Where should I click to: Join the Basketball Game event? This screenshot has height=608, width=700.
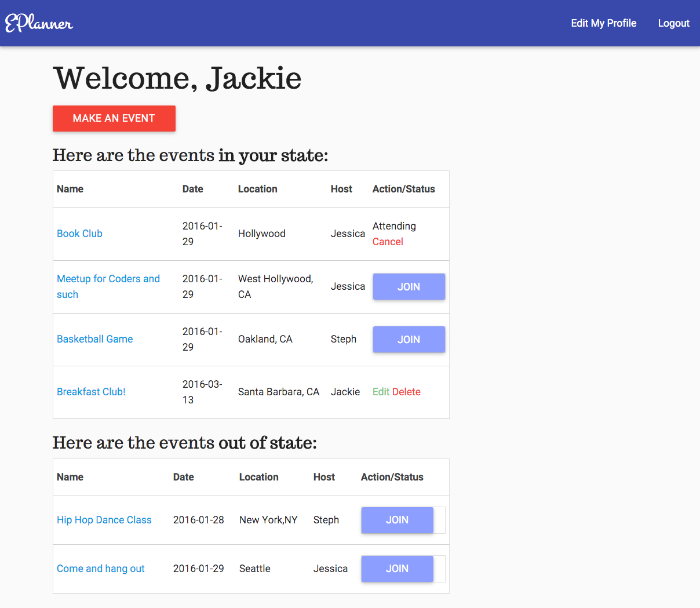point(409,340)
